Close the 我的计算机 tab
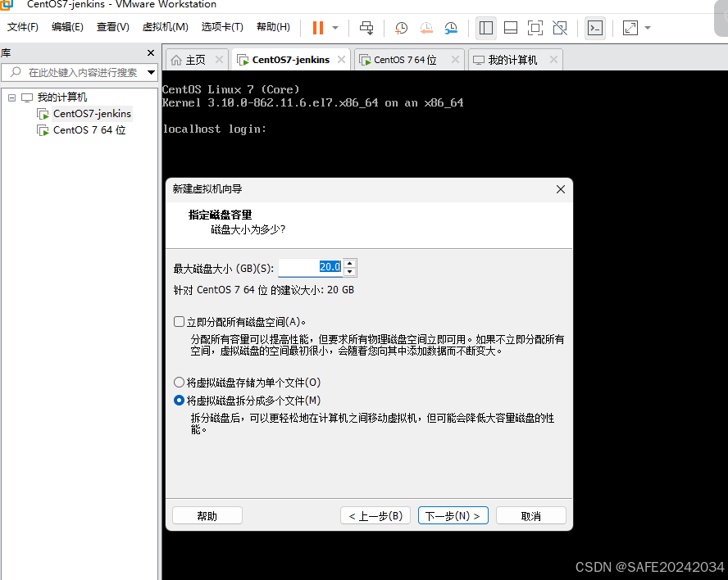The width and height of the screenshot is (728, 580). (x=553, y=59)
